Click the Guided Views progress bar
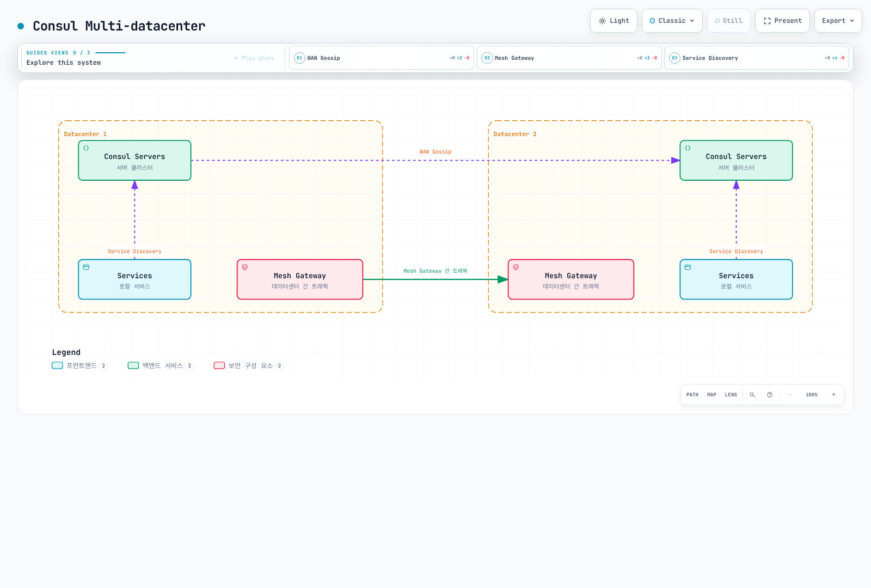 111,53
